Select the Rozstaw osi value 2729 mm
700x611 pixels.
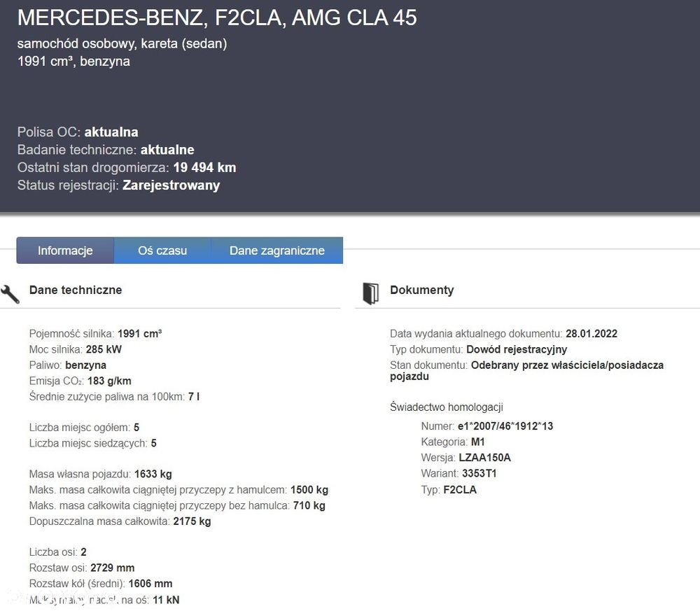click(x=113, y=568)
